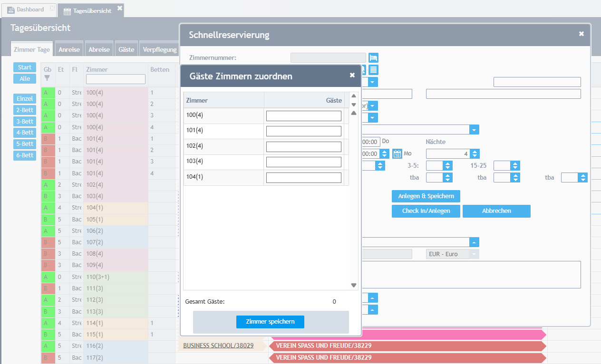Close the Schnellreservierung dialog window
This screenshot has height=364, width=601.
[x=581, y=34]
